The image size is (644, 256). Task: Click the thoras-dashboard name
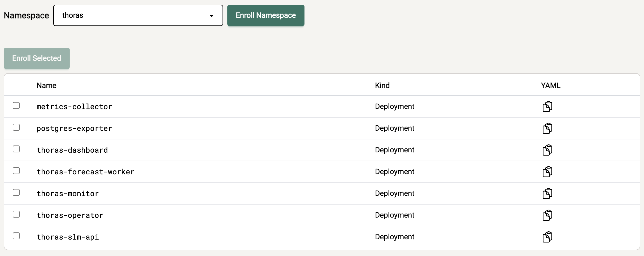click(72, 150)
